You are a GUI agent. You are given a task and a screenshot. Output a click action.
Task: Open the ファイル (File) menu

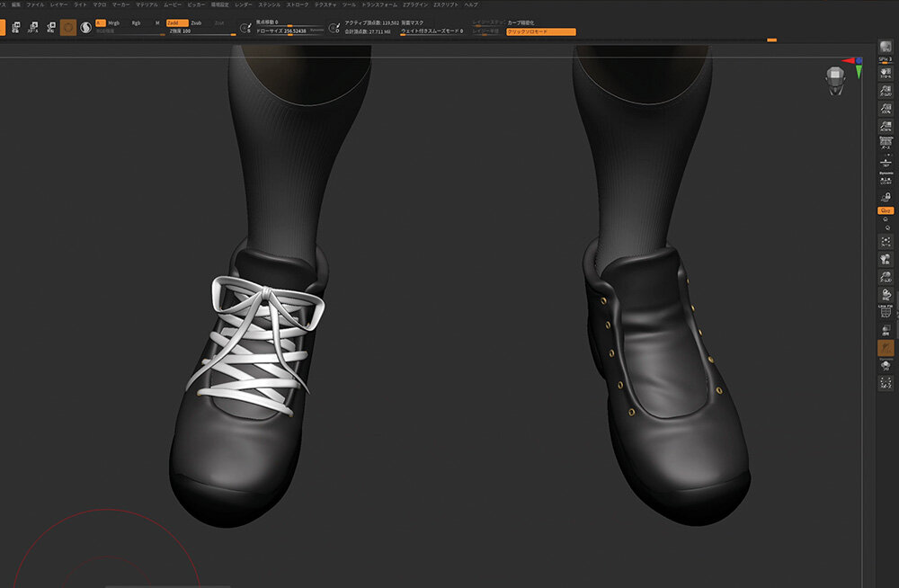tap(35, 4)
